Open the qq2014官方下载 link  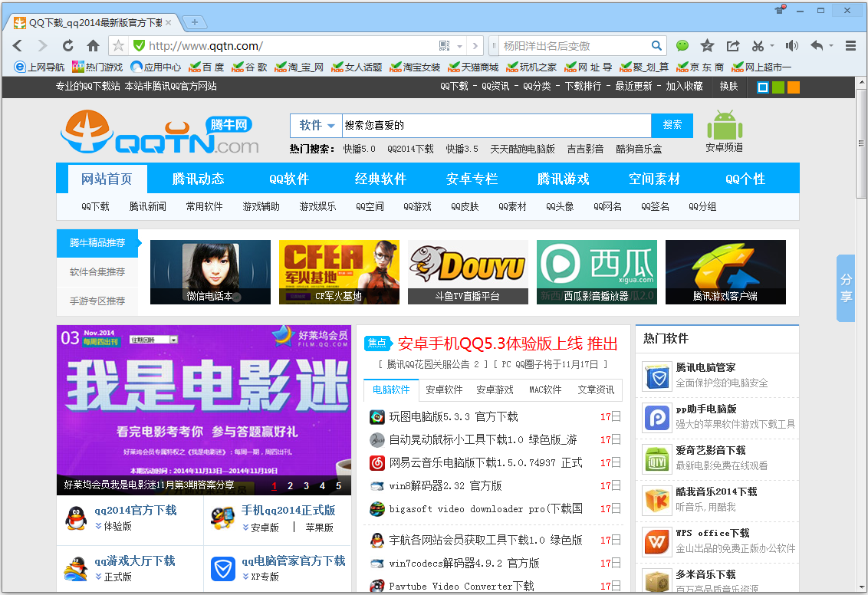coord(135,510)
